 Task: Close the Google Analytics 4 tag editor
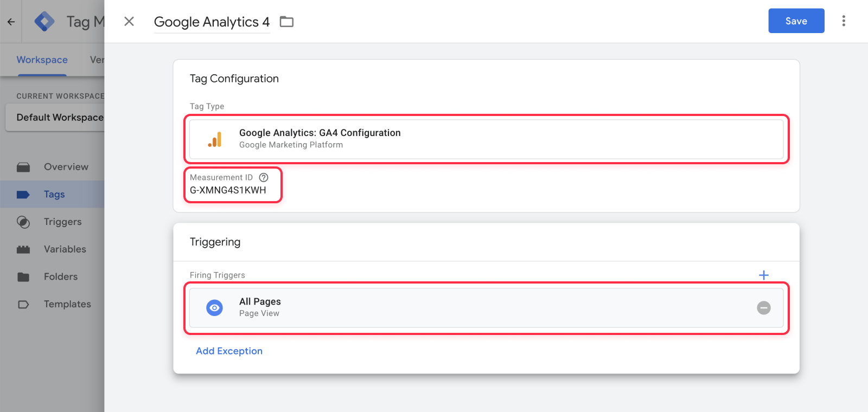click(x=129, y=21)
